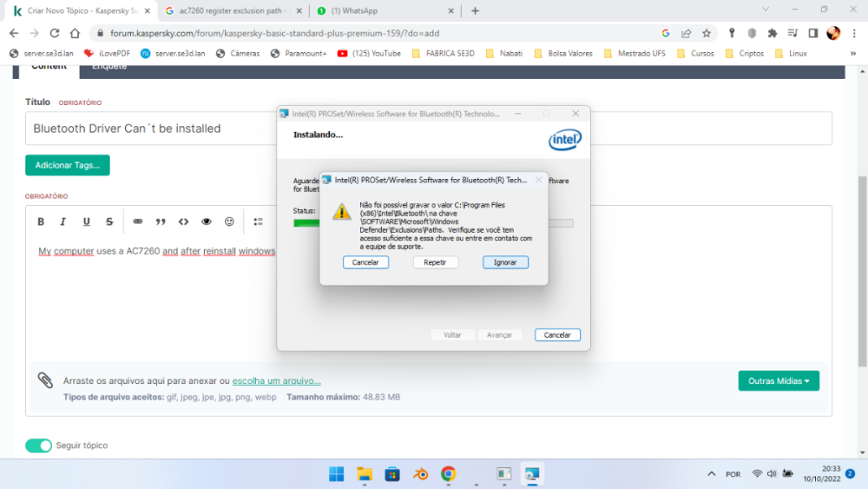Open File Explorer from taskbar
Screen dimensions: 868x489
point(365,474)
